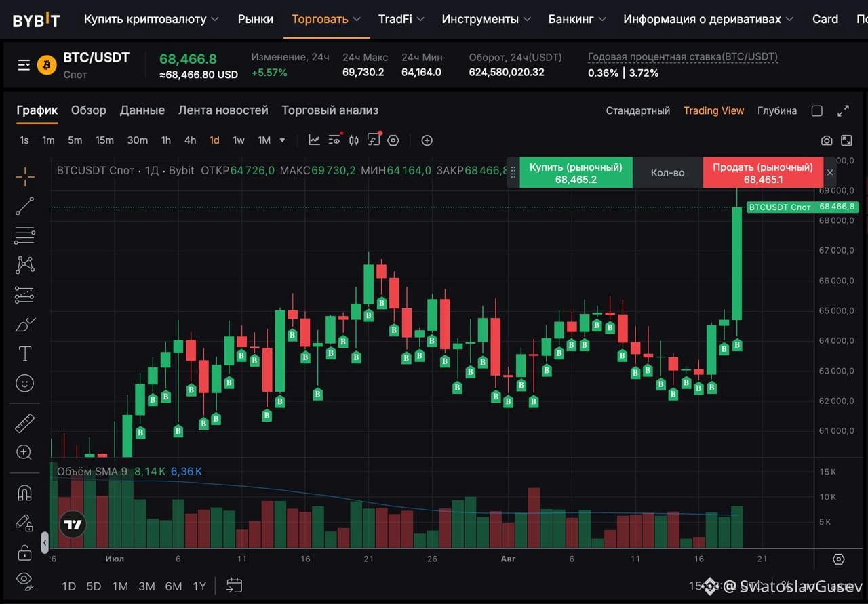
Task: Select the 1s timeframe
Action: point(24,140)
